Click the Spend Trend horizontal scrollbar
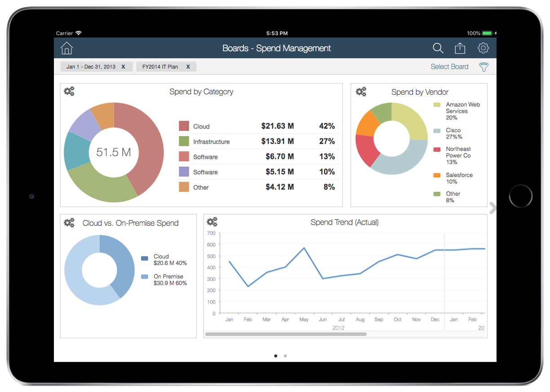 [x=286, y=334]
